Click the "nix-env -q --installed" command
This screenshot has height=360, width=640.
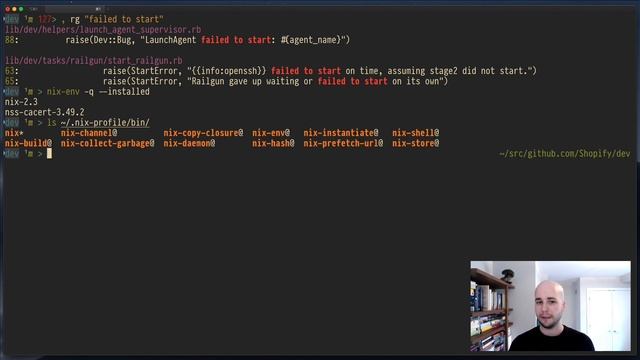[x=98, y=91]
